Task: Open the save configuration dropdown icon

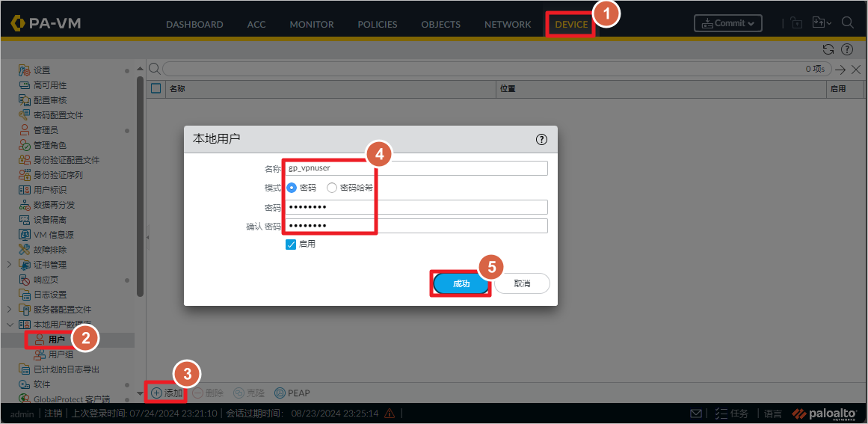Action: (822, 22)
